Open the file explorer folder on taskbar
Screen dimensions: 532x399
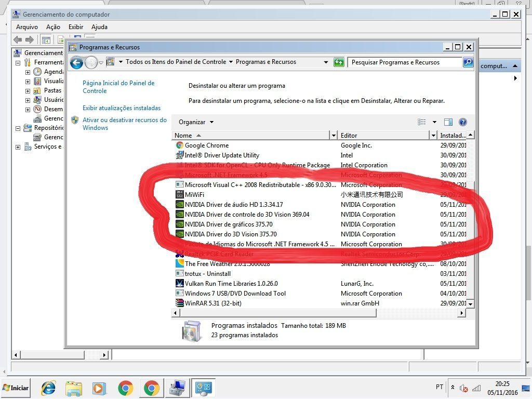tap(74, 388)
